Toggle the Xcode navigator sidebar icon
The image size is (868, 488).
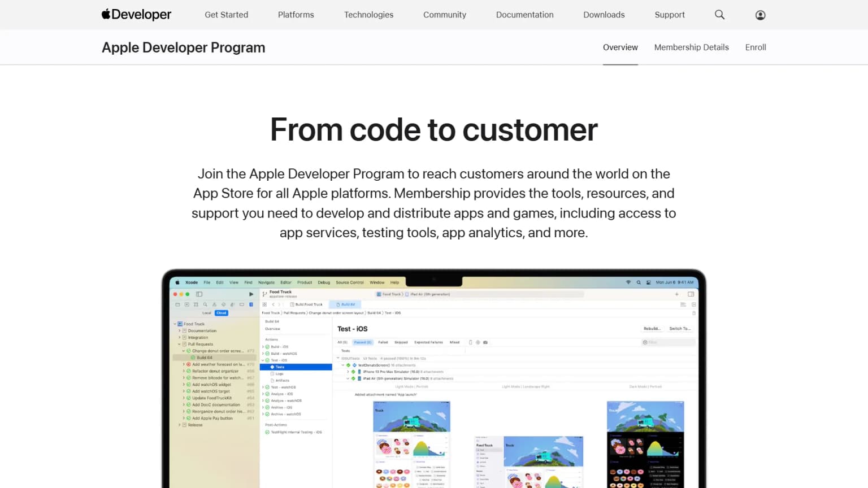pos(199,294)
